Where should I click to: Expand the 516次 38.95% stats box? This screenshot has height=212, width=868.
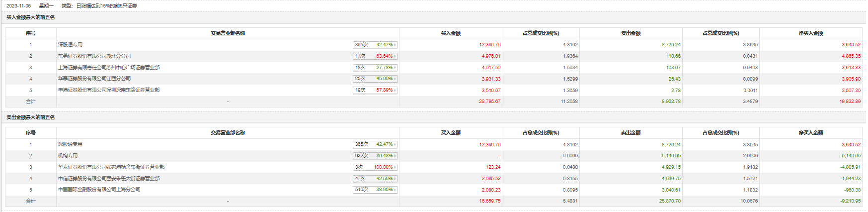tap(375, 190)
